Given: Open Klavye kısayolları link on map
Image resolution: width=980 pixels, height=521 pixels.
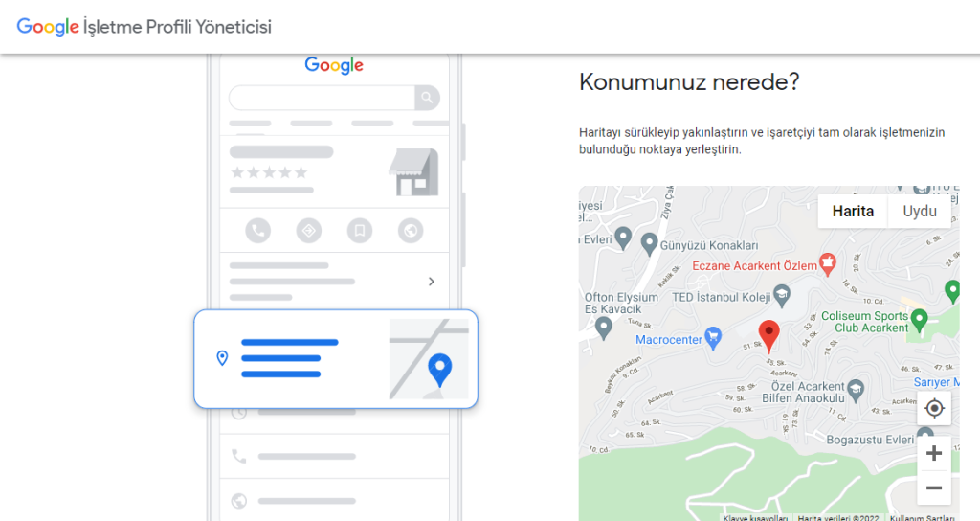Looking at the screenshot, I should 755,518.
